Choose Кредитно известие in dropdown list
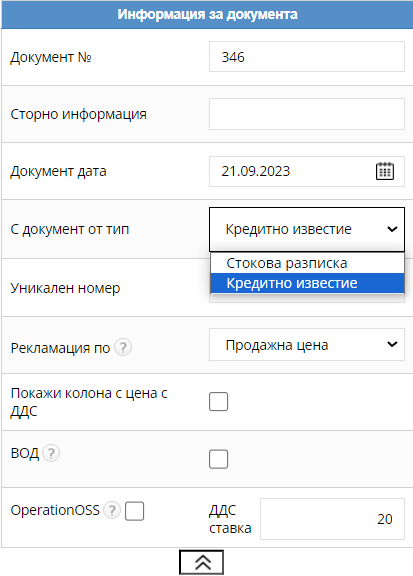The image size is (413, 576). [307, 283]
